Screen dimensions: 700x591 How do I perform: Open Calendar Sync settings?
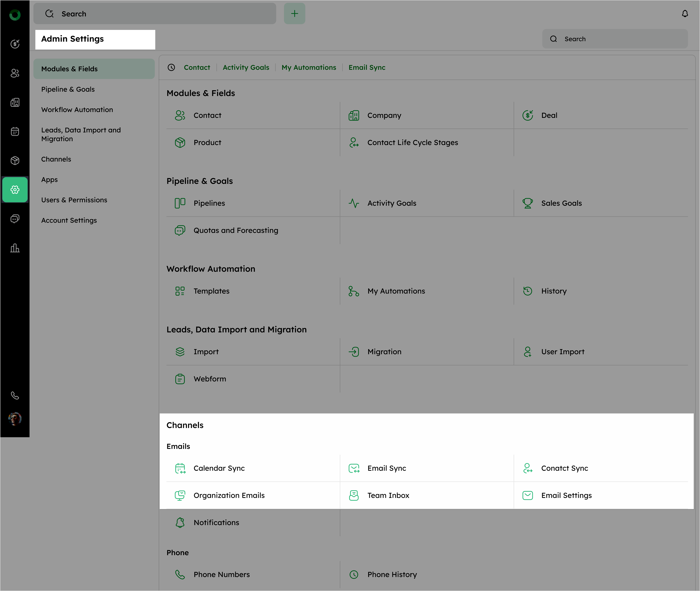tap(219, 468)
